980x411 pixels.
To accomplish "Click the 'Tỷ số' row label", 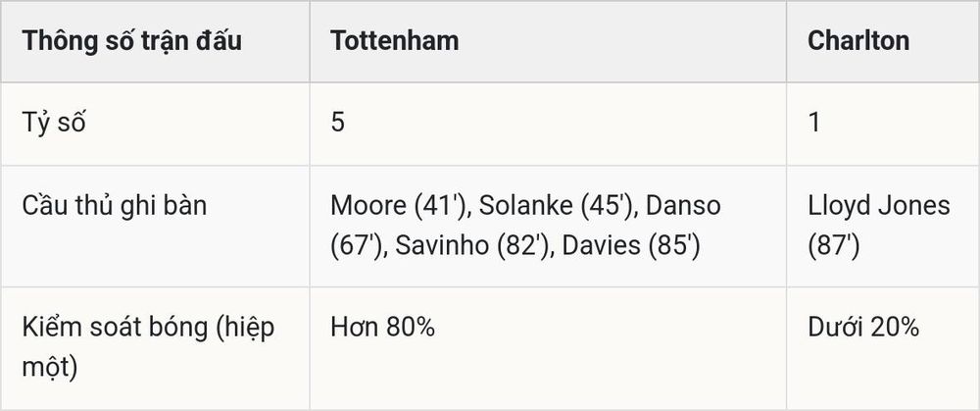I will pyautogui.click(x=54, y=124).
